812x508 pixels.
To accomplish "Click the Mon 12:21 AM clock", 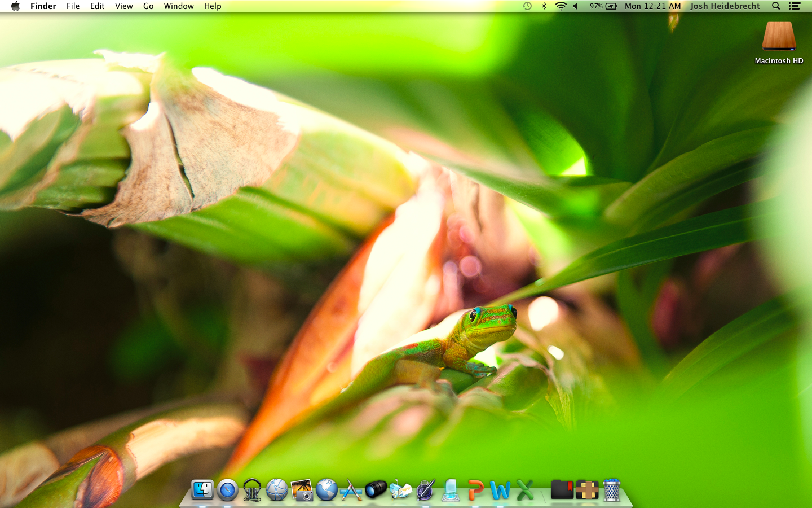I will tap(652, 6).
